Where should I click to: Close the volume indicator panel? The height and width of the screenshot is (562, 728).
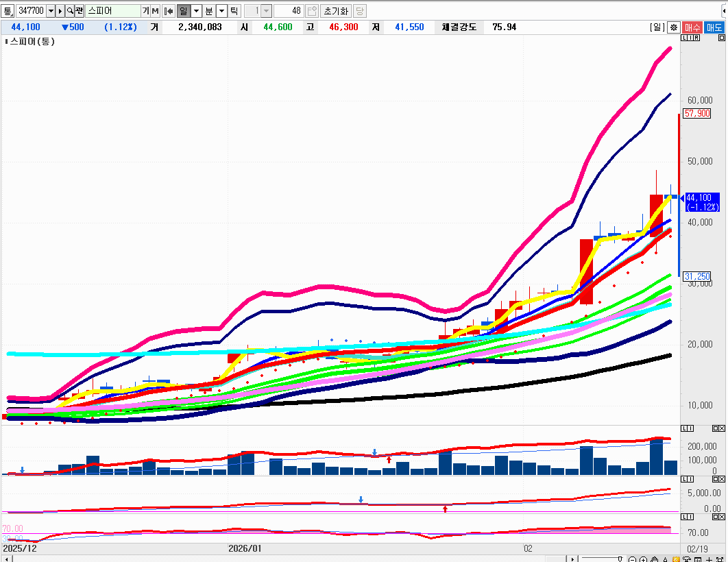[x=720, y=428]
